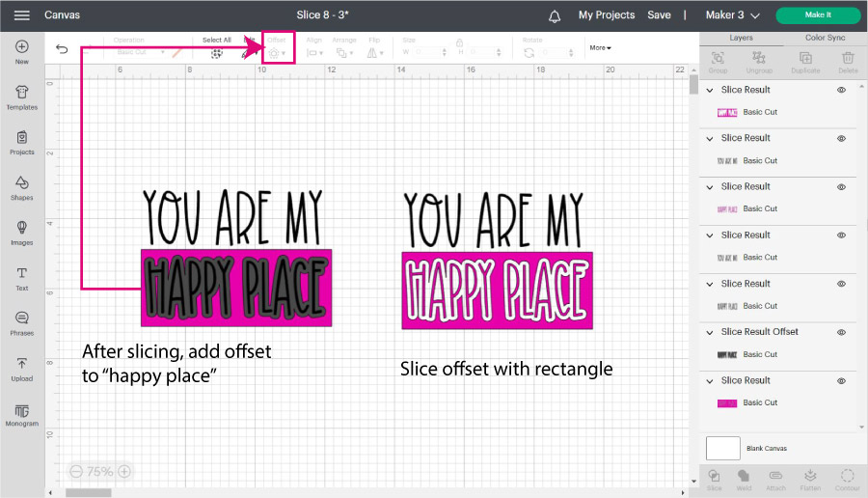
Task: Open the Images library
Action: [21, 234]
